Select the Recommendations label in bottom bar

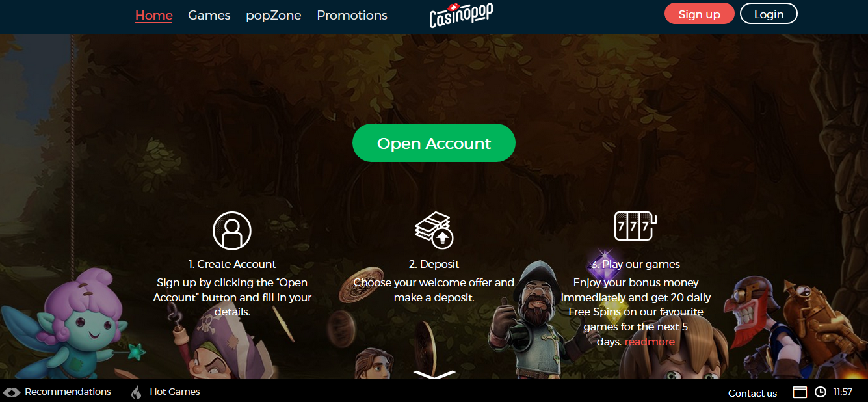pyautogui.click(x=68, y=392)
